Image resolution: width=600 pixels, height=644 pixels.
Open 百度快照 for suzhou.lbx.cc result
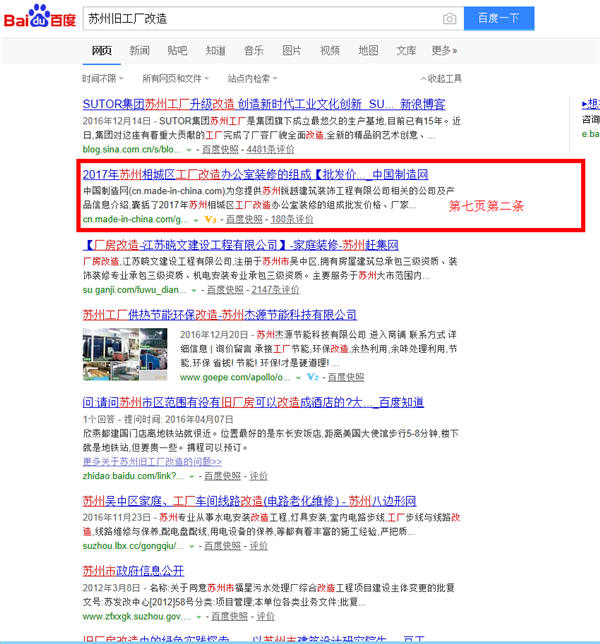click(222, 546)
